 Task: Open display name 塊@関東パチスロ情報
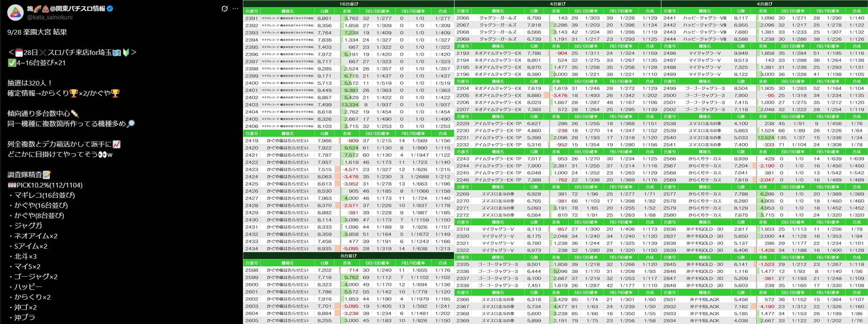click(66, 9)
